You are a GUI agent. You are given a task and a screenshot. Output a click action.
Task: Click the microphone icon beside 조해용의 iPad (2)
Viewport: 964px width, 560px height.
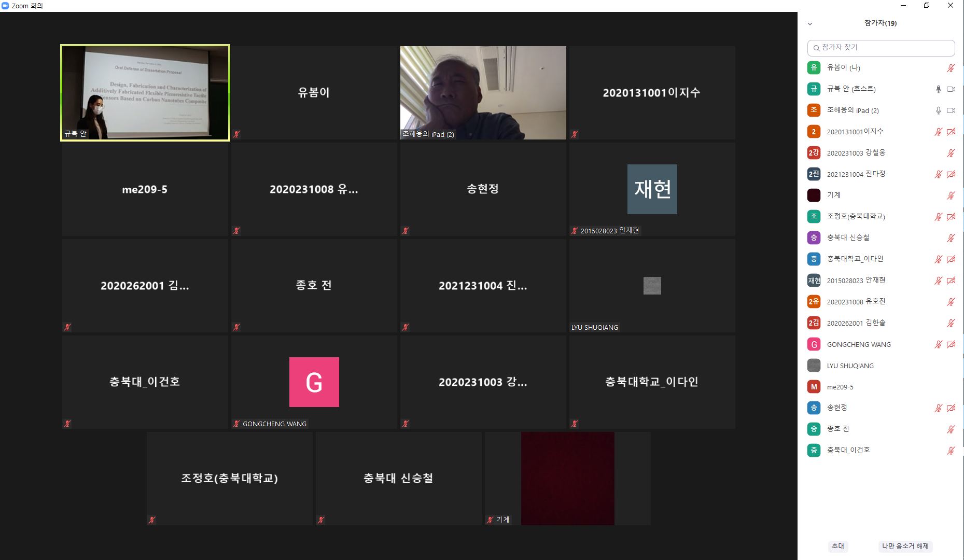[x=938, y=110]
